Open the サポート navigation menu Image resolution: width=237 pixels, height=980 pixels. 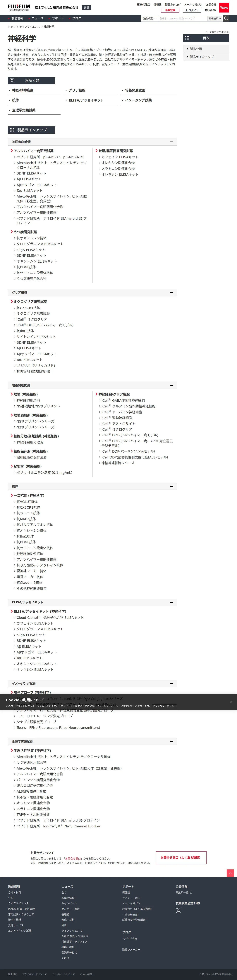(x=56, y=18)
